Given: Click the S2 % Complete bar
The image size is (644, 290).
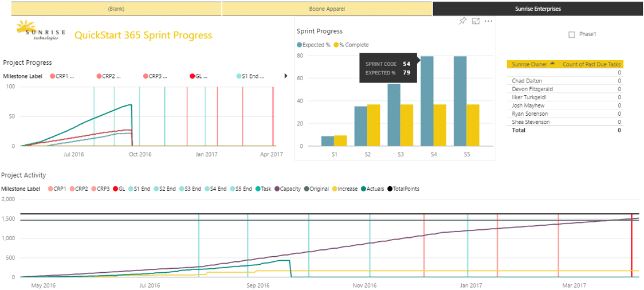Looking at the screenshot, I should click(x=374, y=126).
